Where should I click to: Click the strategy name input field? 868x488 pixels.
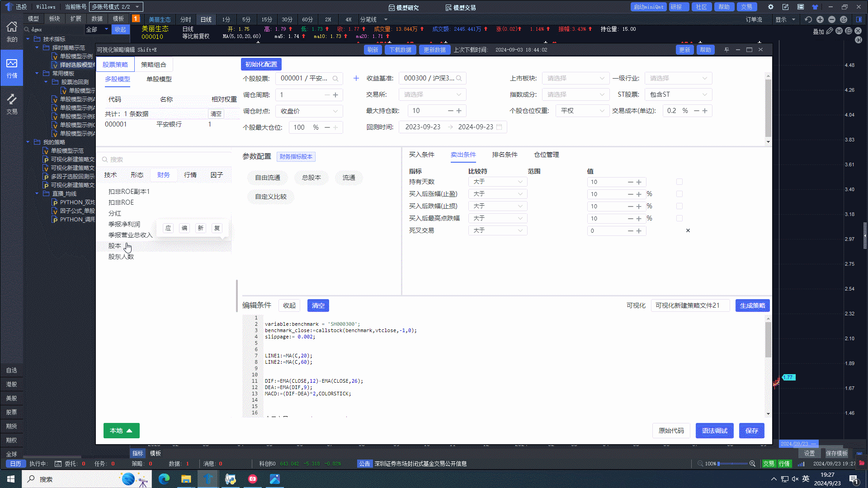[690, 305]
